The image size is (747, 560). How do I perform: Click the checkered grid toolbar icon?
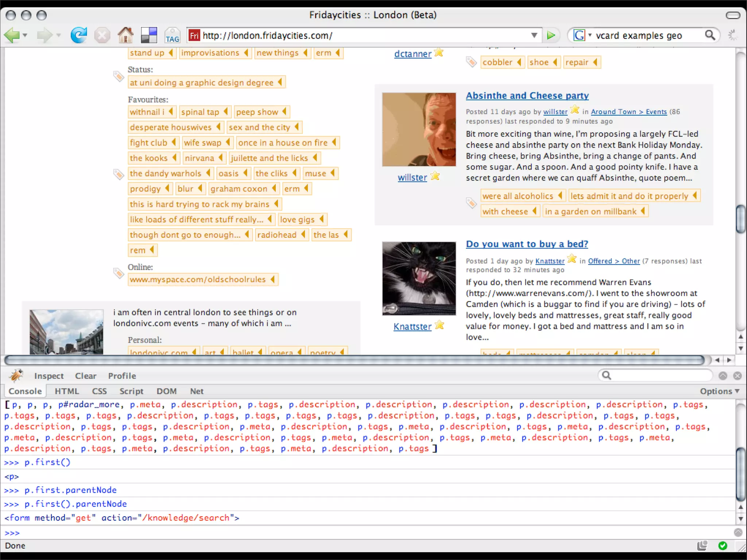[x=149, y=35]
